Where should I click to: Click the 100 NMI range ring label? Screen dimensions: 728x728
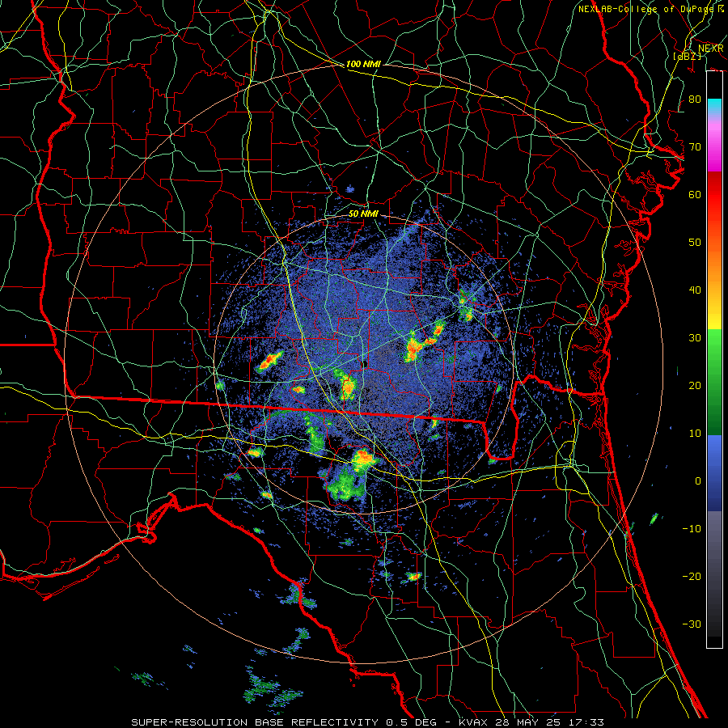pyautogui.click(x=363, y=64)
